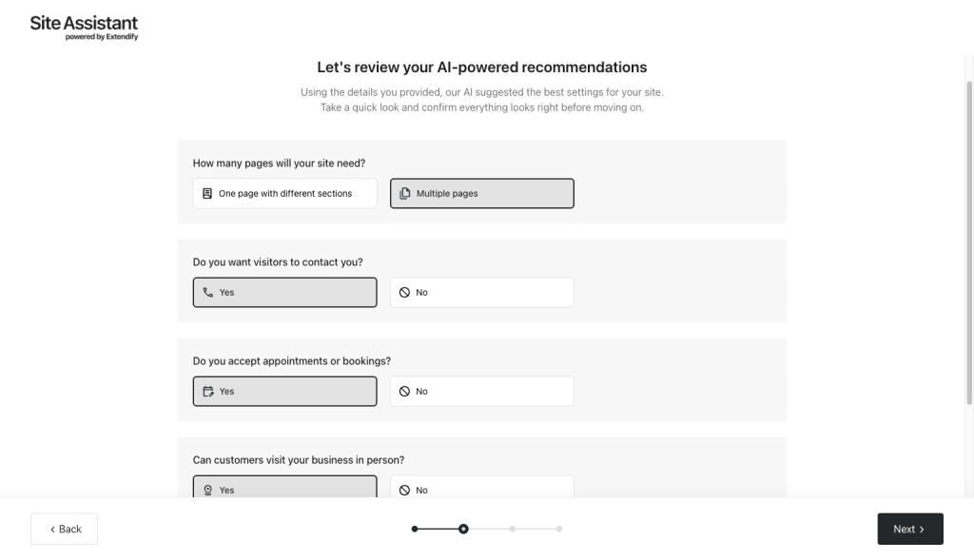Click the first progress step dot
The image size is (974, 560).
[x=415, y=530]
